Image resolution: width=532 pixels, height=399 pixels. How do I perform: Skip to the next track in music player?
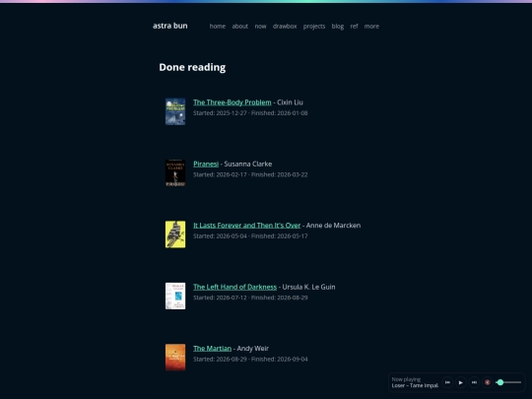[x=474, y=382]
